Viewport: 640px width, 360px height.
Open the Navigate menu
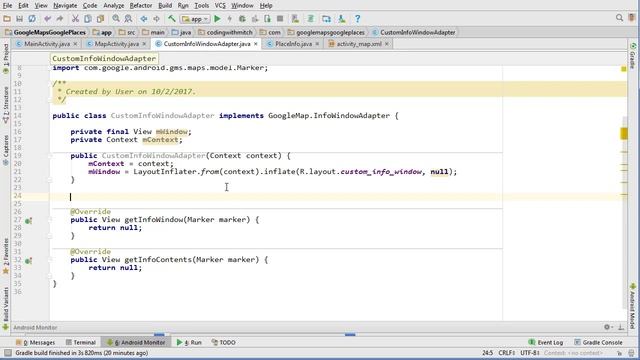pyautogui.click(x=65, y=6)
